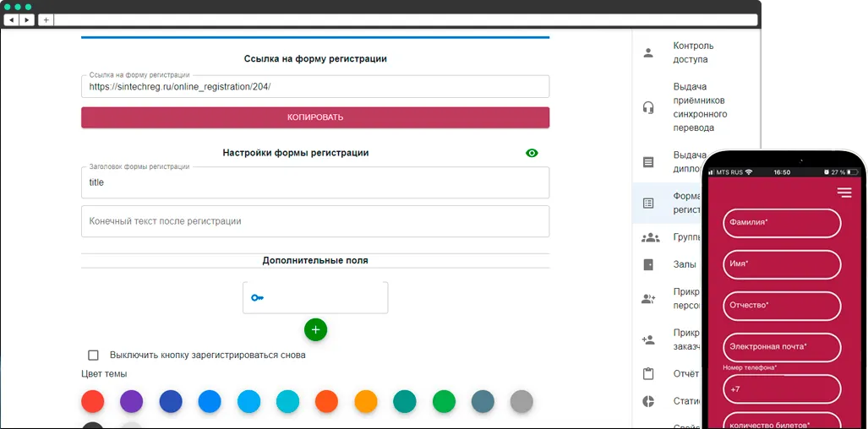Select the purple theme color
Image resolution: width=868 pixels, height=429 pixels.
tap(131, 401)
